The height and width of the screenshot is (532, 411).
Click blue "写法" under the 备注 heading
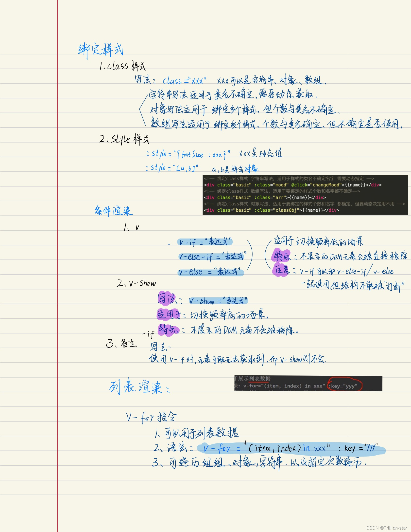coord(160,347)
